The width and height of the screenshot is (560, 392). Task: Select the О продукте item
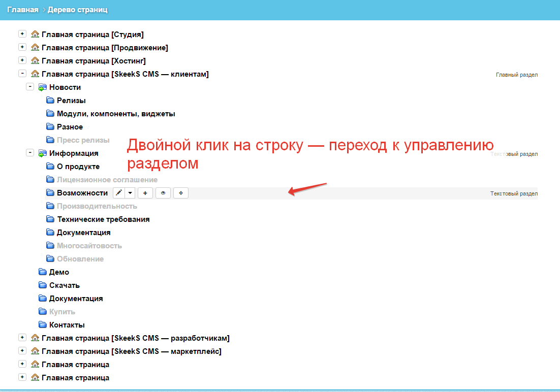78,167
